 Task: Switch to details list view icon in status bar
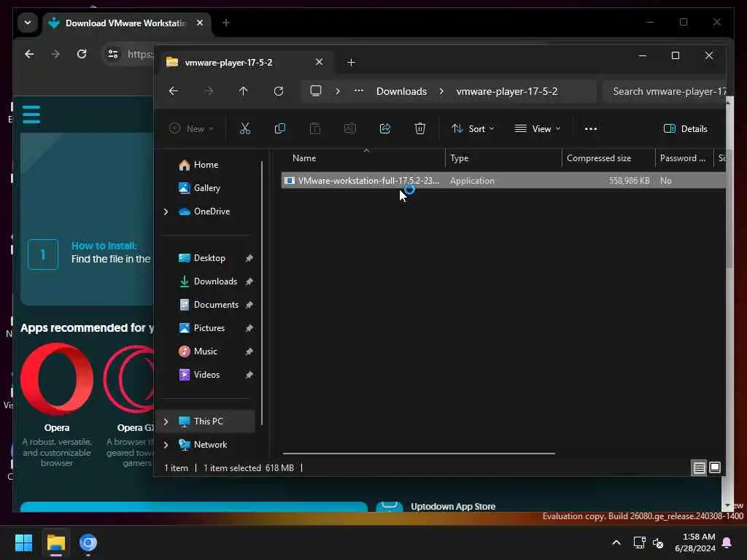coord(699,468)
